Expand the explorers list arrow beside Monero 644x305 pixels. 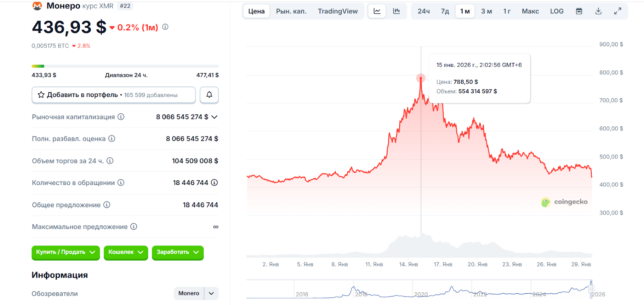(211, 293)
